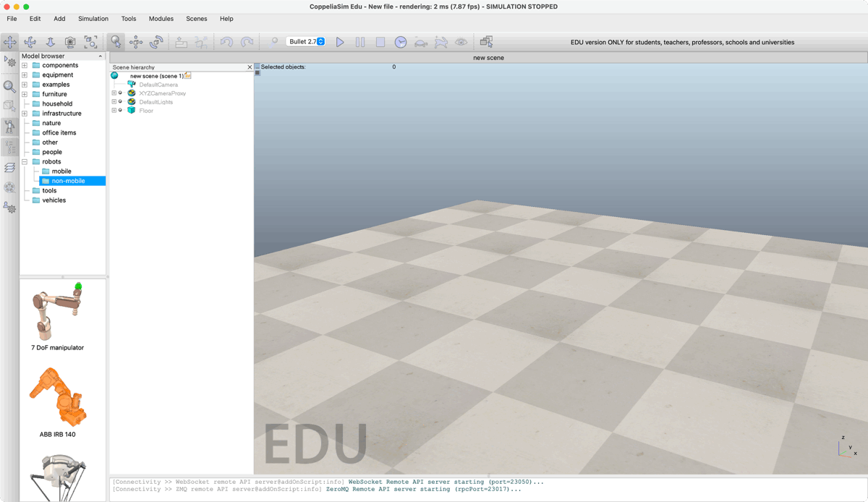
Task: Expand the Floor node
Action: pos(114,111)
